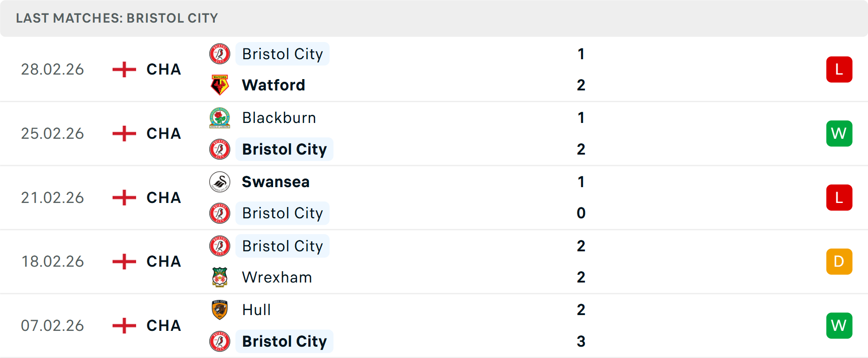The image size is (868, 358).
Task: Open the Swansea club badge
Action: 220,182
